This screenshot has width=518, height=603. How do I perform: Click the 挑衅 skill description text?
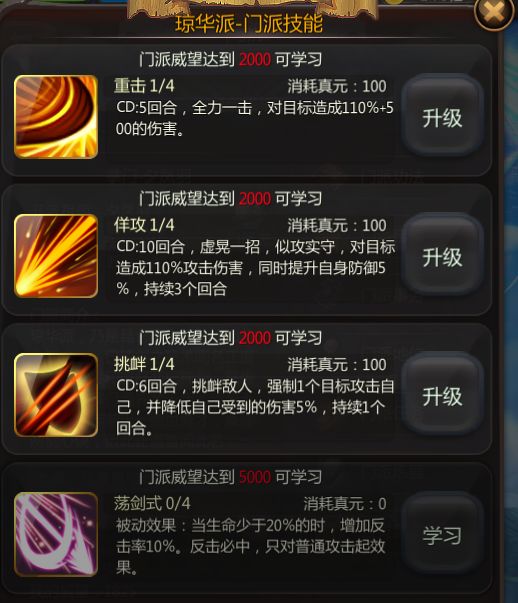(255, 407)
